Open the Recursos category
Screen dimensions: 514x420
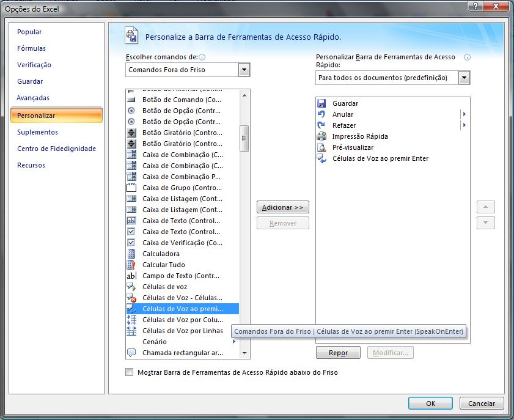31,165
